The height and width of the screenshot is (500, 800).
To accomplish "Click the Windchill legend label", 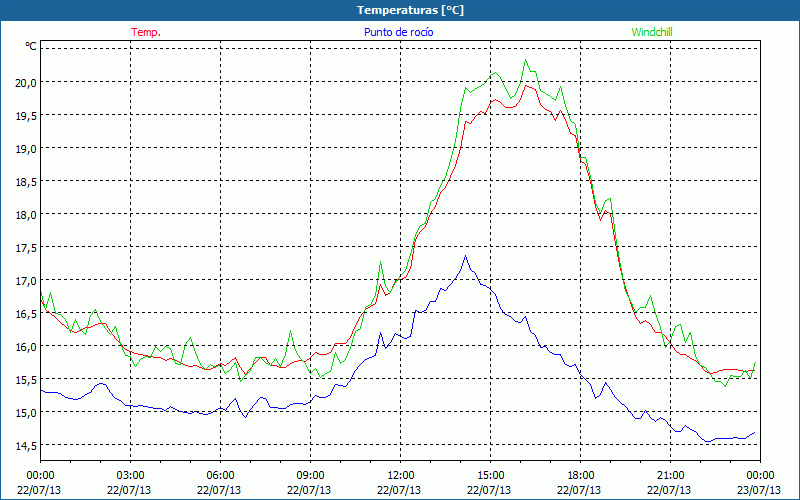I will click(652, 32).
